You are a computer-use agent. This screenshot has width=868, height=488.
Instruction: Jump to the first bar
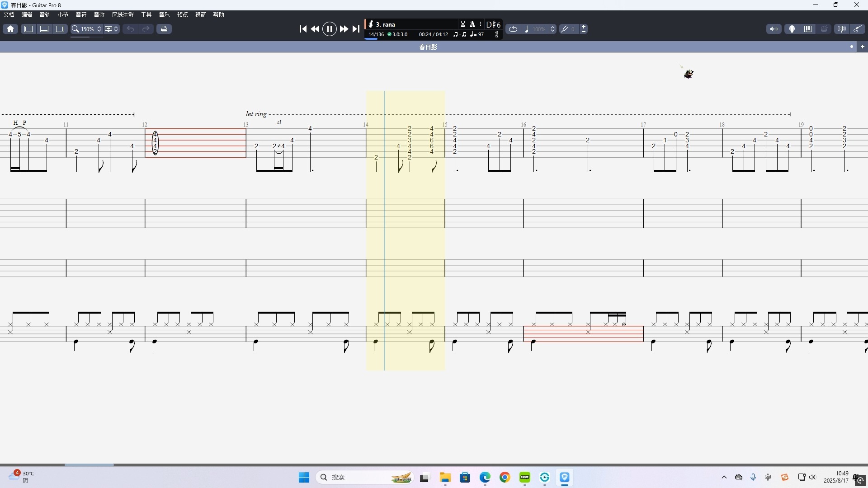tap(303, 29)
